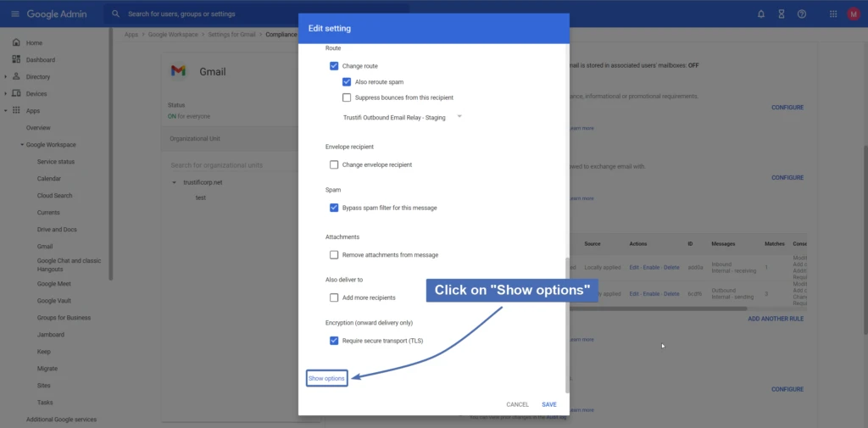
Task: Toggle Bypass spam filter for this message
Action: tap(334, 208)
